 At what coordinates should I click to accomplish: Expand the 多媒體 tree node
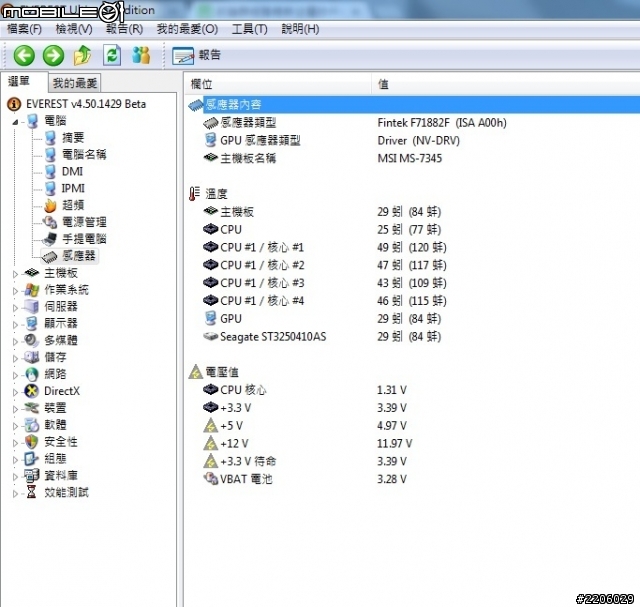(15, 341)
